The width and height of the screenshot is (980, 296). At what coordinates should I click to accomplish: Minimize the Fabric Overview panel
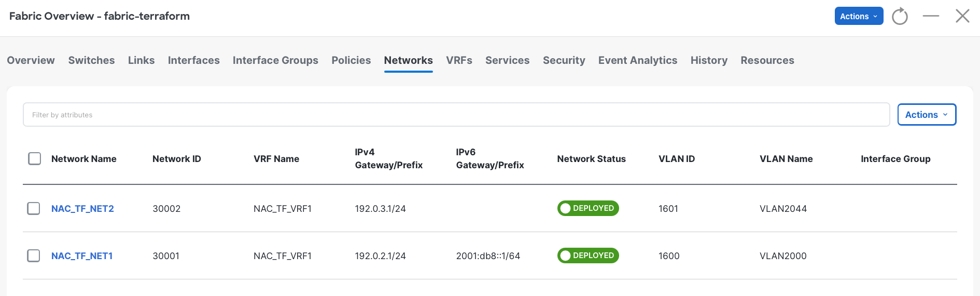coord(931,16)
